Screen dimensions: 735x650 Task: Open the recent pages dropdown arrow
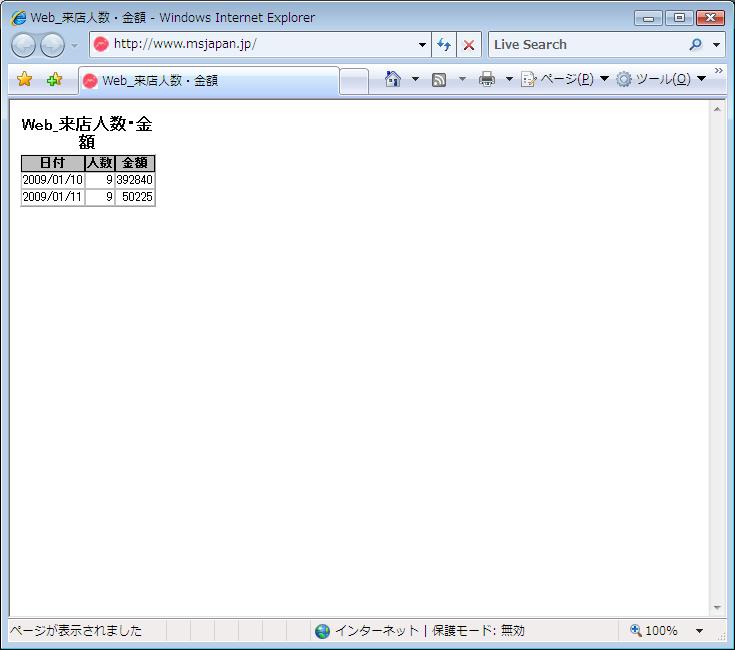(x=75, y=45)
